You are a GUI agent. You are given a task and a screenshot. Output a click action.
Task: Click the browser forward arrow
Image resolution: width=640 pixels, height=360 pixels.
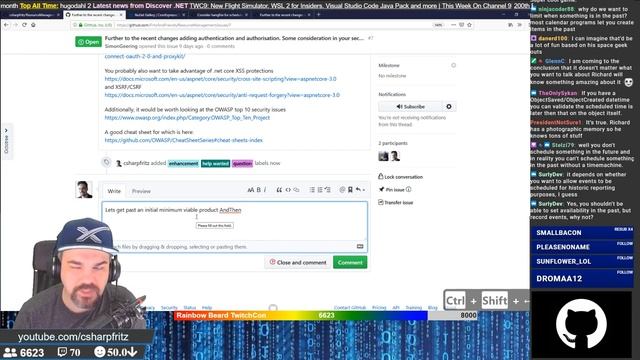(15, 25)
